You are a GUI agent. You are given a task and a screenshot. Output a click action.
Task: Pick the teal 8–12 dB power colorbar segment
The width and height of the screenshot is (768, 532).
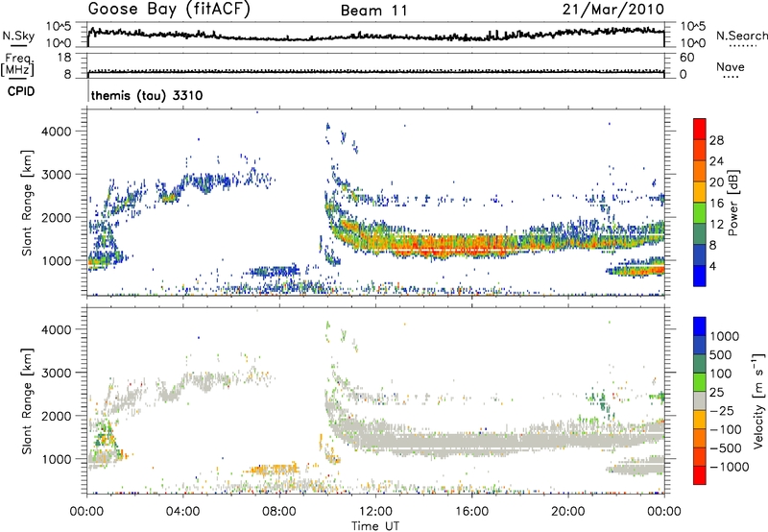pyautogui.click(x=700, y=234)
